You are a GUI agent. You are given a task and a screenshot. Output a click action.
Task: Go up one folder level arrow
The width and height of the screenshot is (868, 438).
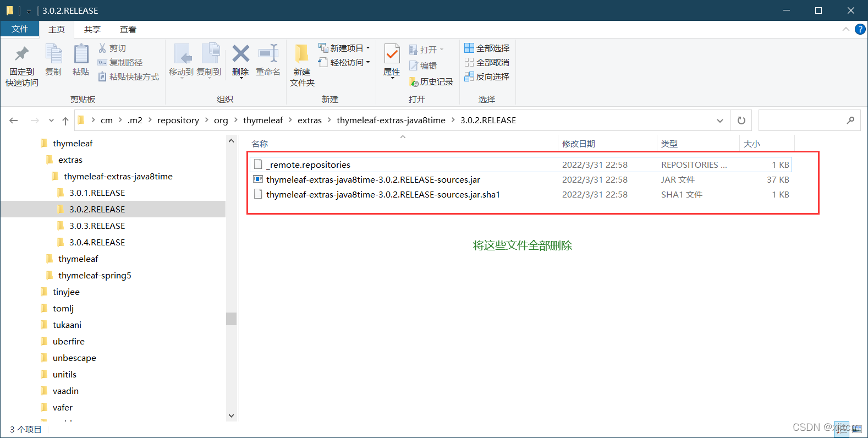(65, 121)
